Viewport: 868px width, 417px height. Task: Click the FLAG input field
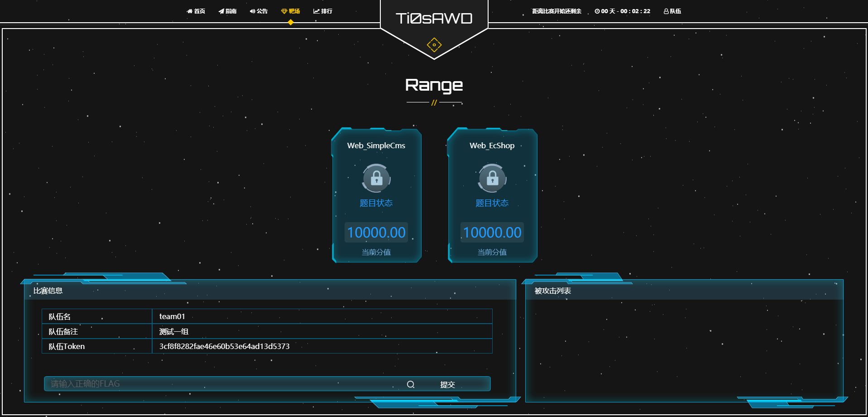pyautogui.click(x=204, y=383)
